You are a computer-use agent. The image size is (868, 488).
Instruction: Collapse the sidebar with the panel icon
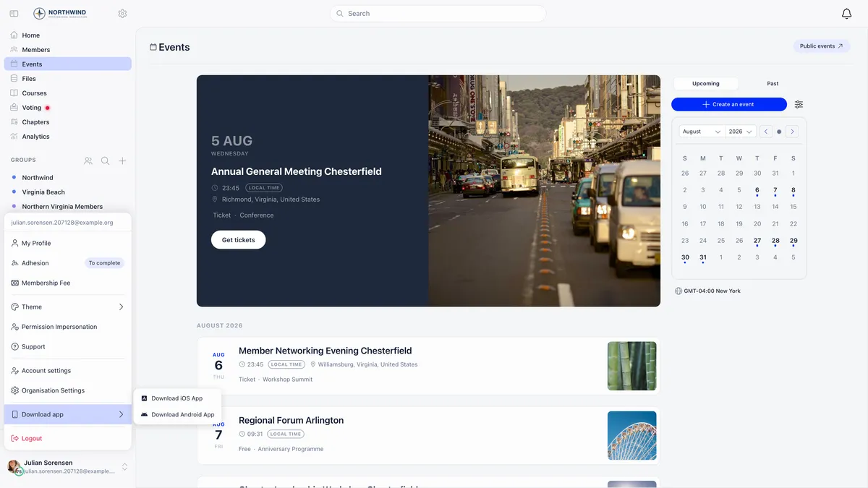pyautogui.click(x=14, y=14)
